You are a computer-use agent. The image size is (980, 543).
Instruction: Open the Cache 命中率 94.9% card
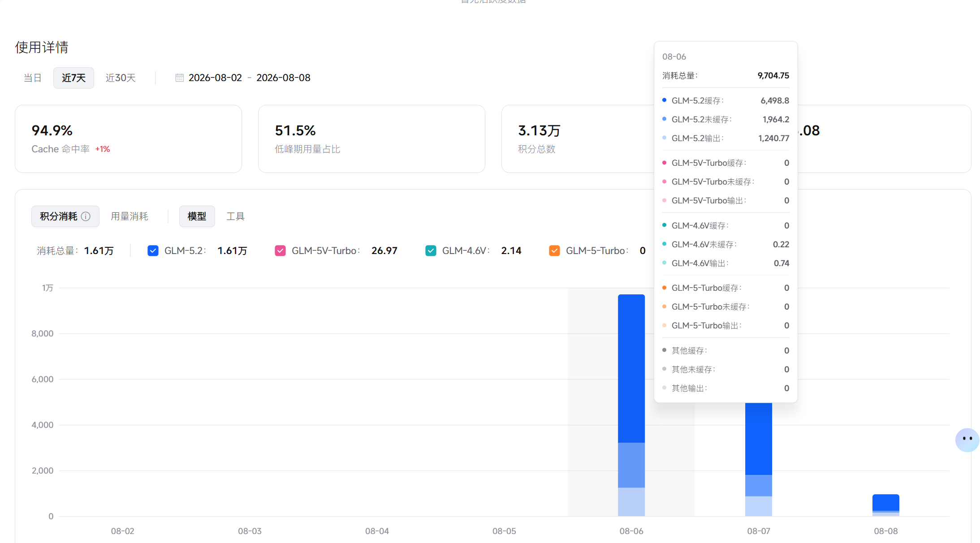[128, 139]
